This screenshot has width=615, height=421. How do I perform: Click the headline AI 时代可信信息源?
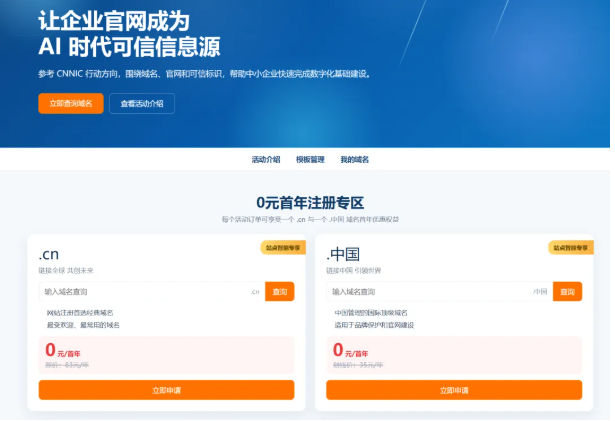(x=129, y=47)
